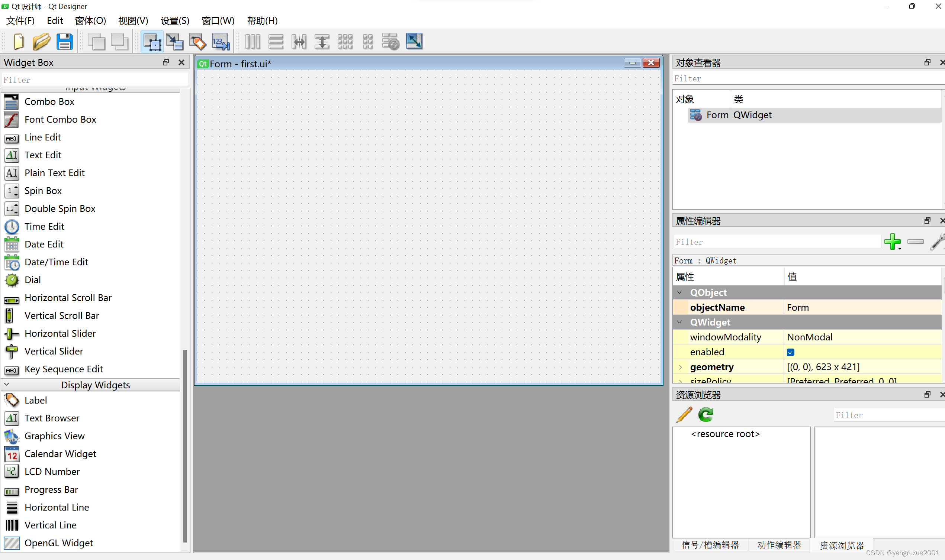Expand the geometry property row
This screenshot has width=945, height=560.
pos(680,367)
